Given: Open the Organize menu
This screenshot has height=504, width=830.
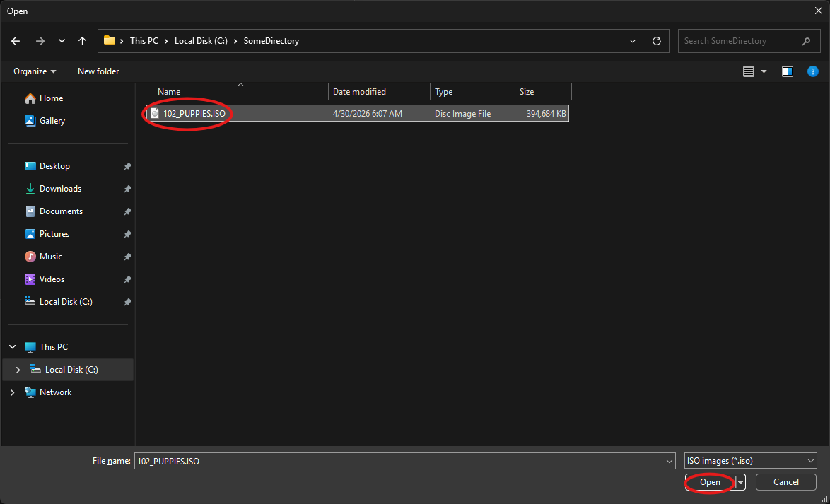Looking at the screenshot, I should (x=35, y=71).
